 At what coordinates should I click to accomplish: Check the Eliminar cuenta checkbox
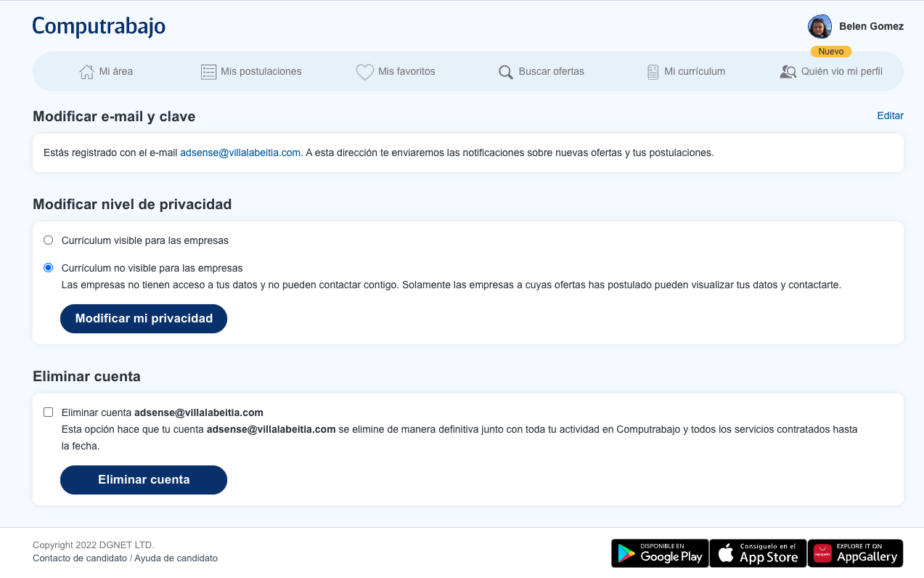pos(49,412)
